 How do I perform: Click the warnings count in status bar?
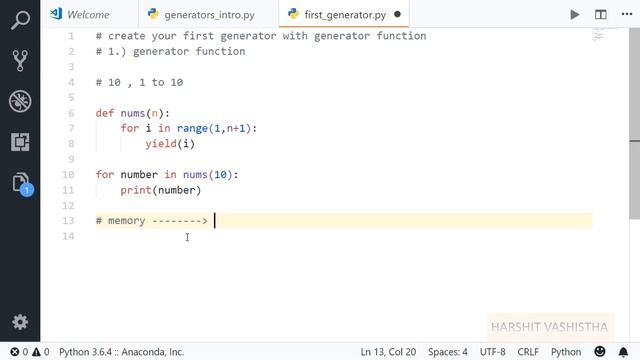pos(41,352)
